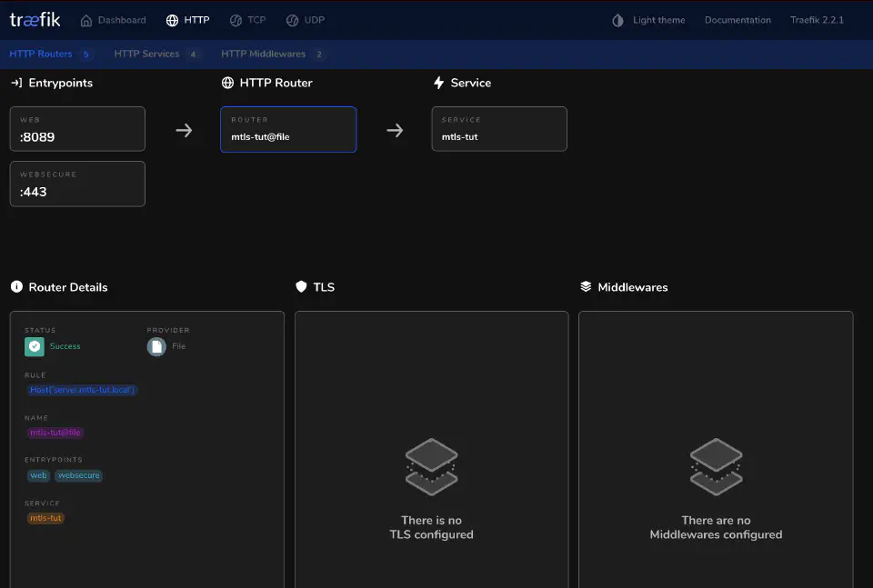This screenshot has width=873, height=588.
Task: Click the Router Details info icon
Action: point(16,286)
